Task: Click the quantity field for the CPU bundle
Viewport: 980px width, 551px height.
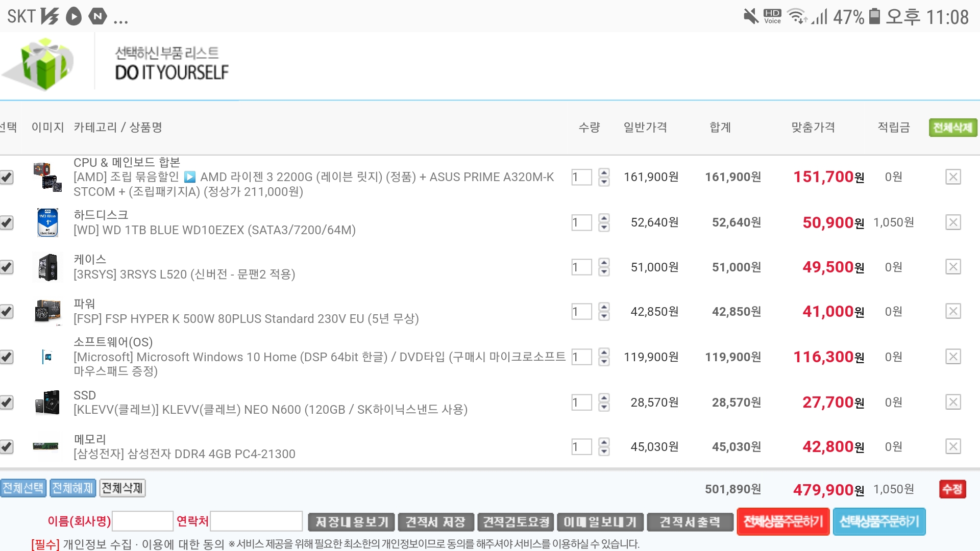Action: (581, 177)
